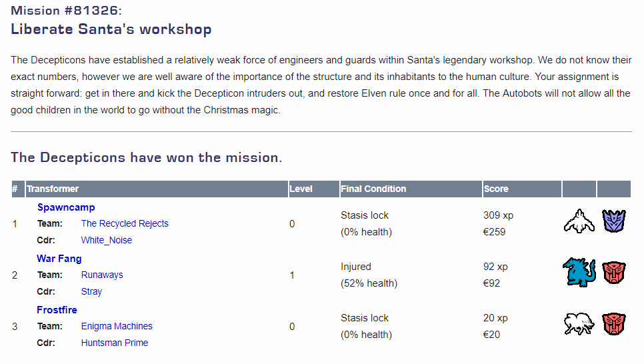Click the # rank column header
The height and width of the screenshot is (364, 644).
tap(15, 189)
